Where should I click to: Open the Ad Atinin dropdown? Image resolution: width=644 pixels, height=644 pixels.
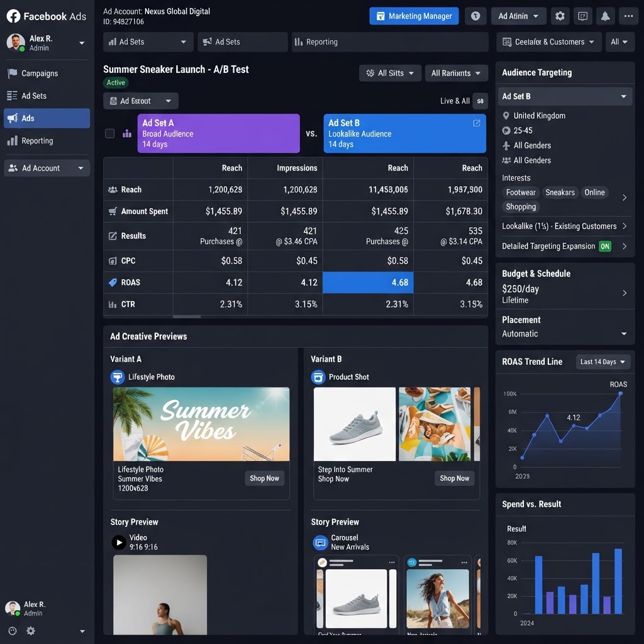pos(518,16)
